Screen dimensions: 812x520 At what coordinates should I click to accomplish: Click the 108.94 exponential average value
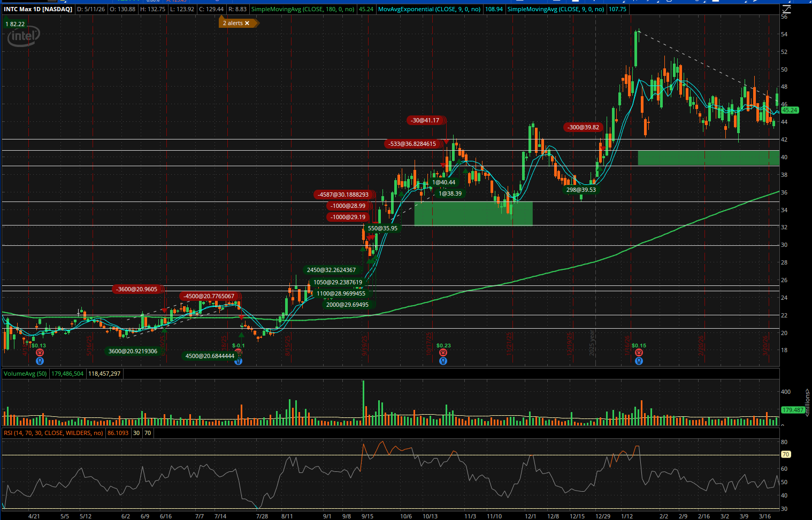coord(494,9)
